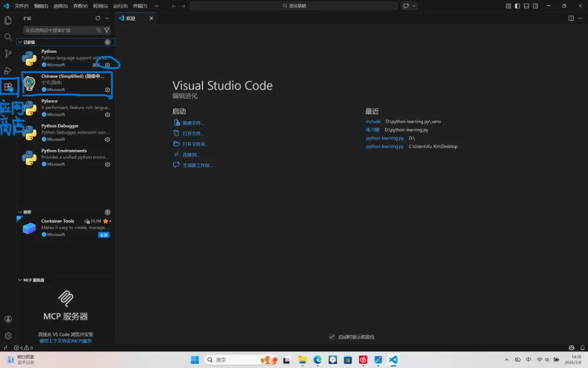The width and height of the screenshot is (588, 368).
Task: Open File Explorer from taskbar
Action: [x=302, y=360]
